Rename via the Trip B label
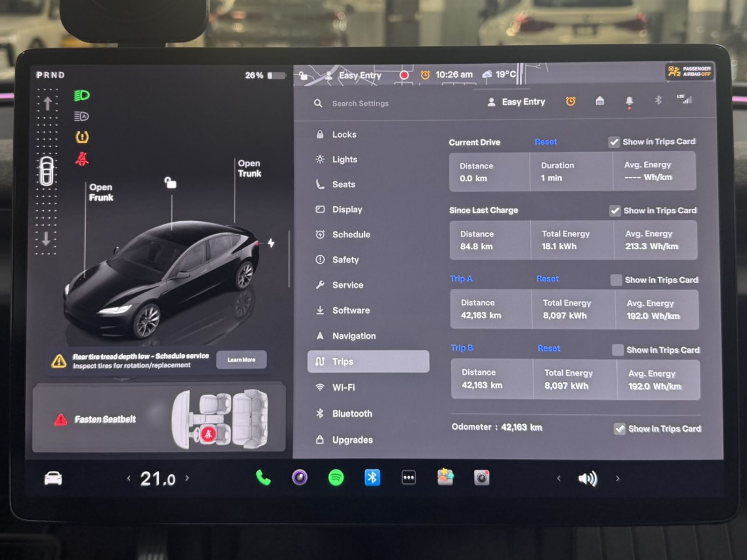Screen dimensions: 747x560 [462, 348]
